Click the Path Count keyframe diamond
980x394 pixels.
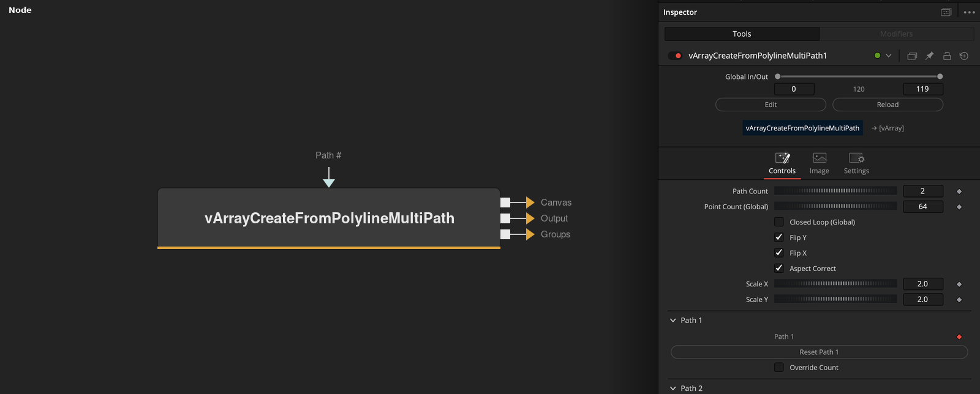959,191
